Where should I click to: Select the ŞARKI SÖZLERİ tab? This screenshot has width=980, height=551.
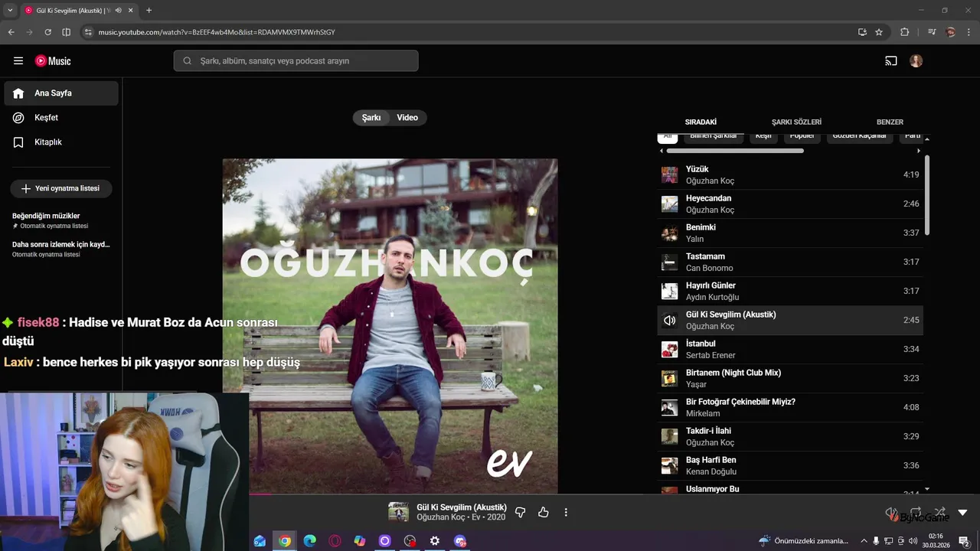[x=796, y=122]
